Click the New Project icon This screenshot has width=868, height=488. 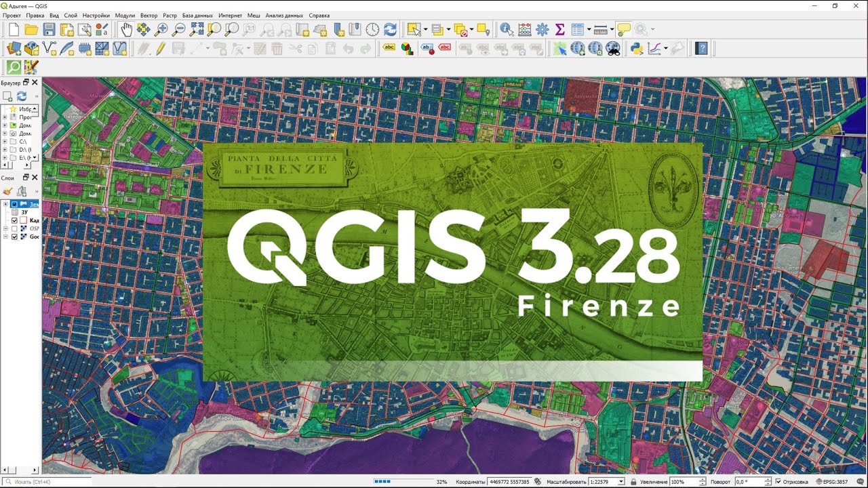[14, 29]
